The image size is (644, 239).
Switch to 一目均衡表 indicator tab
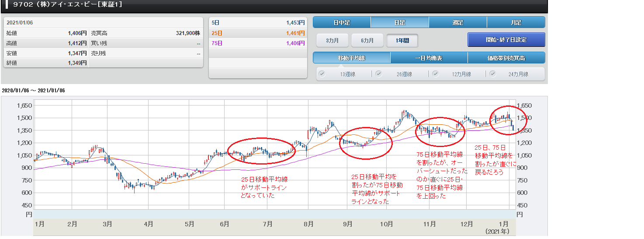click(429, 58)
